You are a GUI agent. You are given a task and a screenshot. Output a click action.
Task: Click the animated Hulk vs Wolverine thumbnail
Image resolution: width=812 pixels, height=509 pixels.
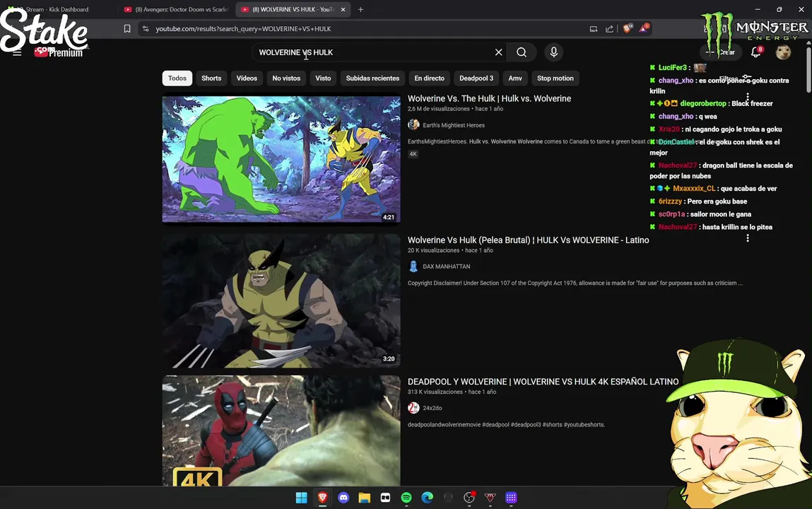(281, 159)
